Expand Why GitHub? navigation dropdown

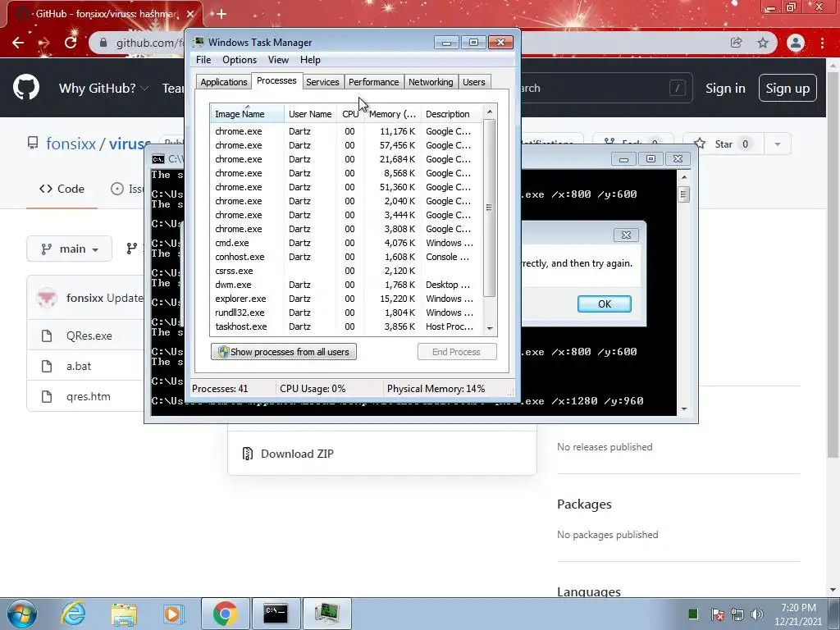pos(103,89)
